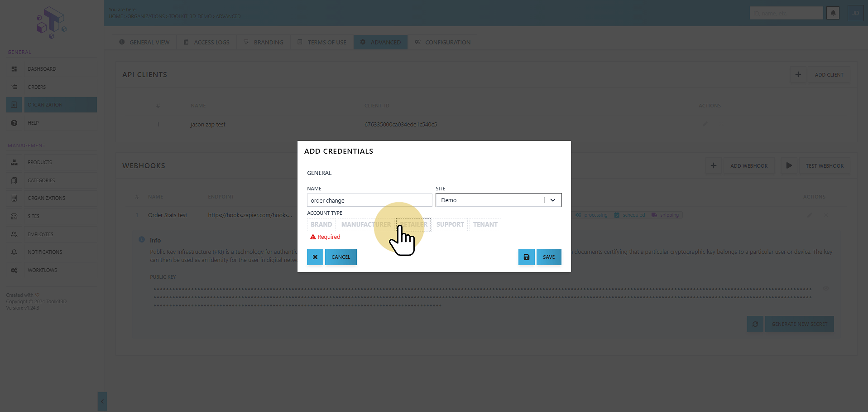
Task: Open Dashboard in the sidebar
Action: point(60,69)
